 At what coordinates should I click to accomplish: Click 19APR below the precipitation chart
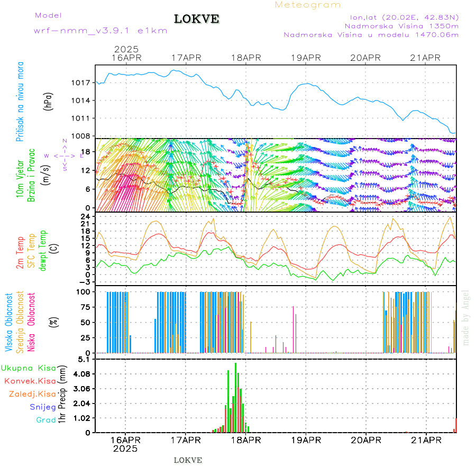[x=306, y=440]
